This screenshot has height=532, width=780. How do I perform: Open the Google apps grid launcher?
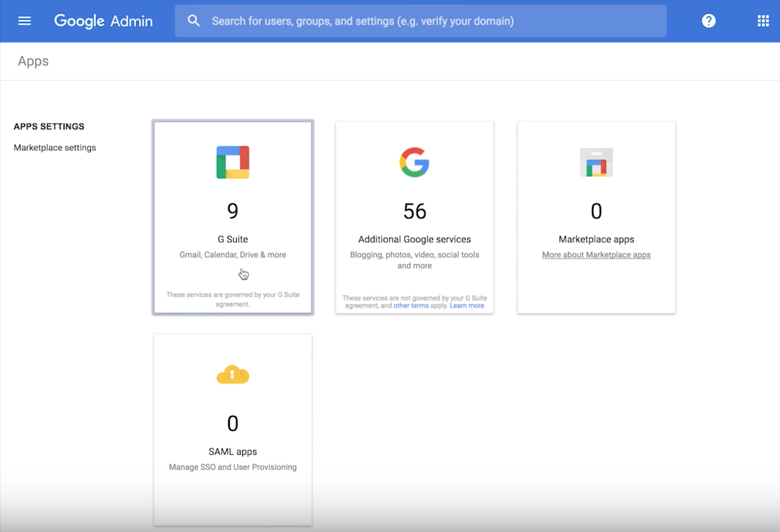(763, 21)
